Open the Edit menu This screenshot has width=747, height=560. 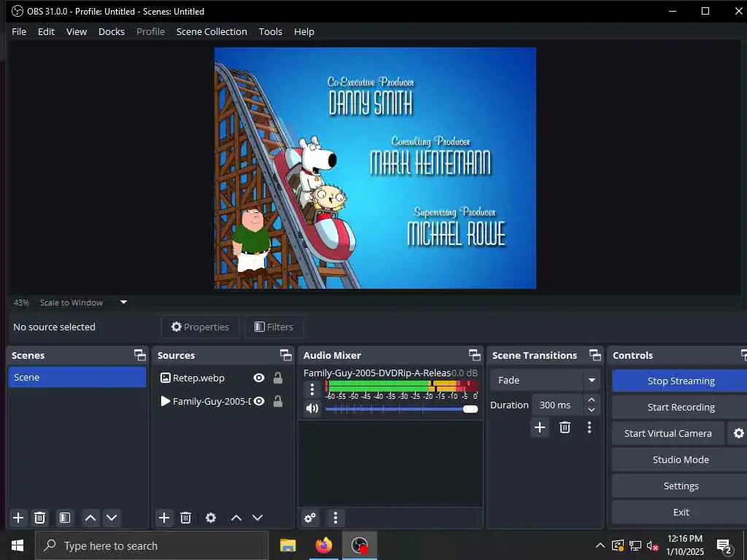pyautogui.click(x=46, y=31)
